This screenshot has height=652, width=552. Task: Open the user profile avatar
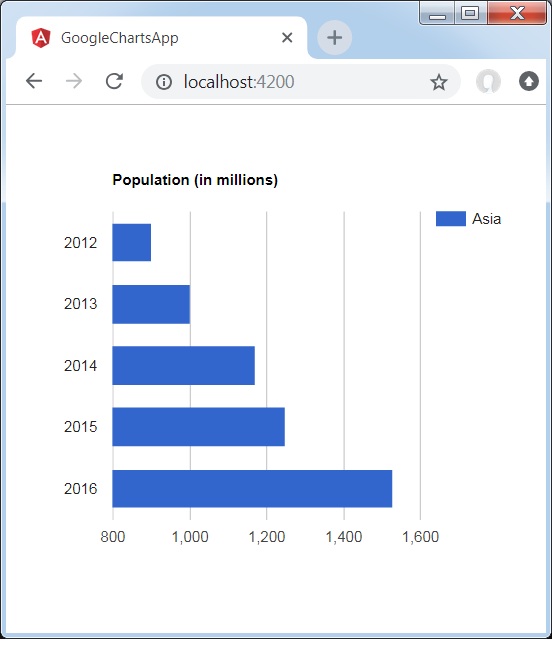[x=488, y=81]
